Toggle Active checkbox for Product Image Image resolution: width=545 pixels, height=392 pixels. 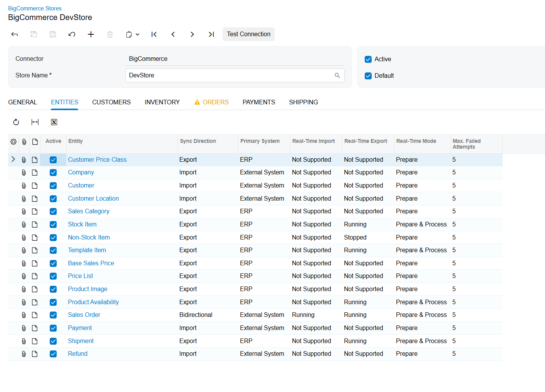[x=53, y=289]
